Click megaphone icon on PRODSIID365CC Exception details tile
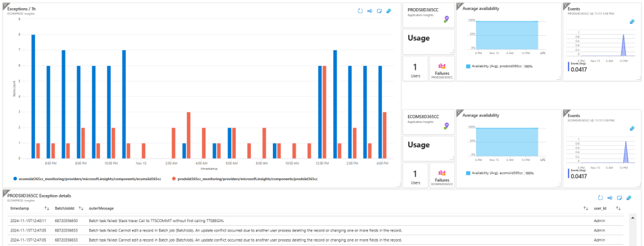Screen dimensions: 644x246 coord(609,198)
